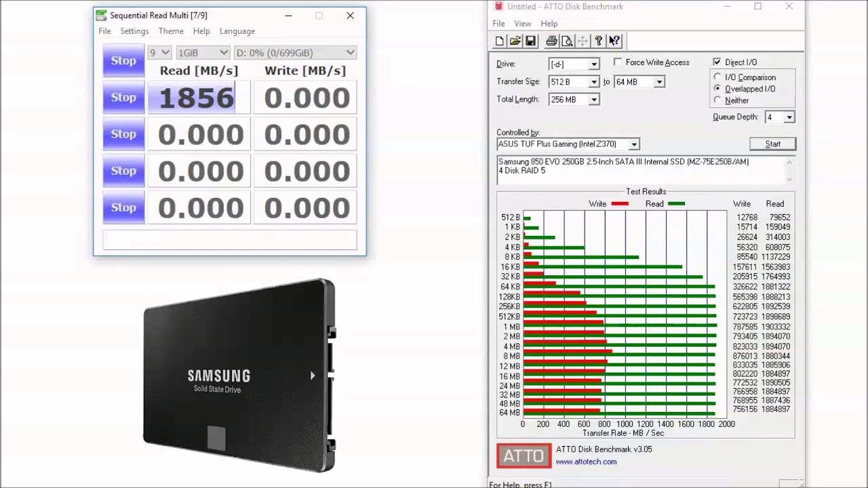868x488 pixels.
Task: Click the New file icon in ATTO toolbar
Action: (x=500, y=41)
